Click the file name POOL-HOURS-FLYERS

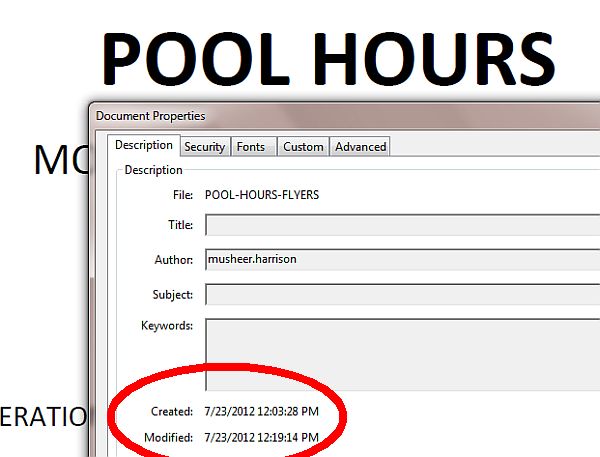(x=262, y=195)
